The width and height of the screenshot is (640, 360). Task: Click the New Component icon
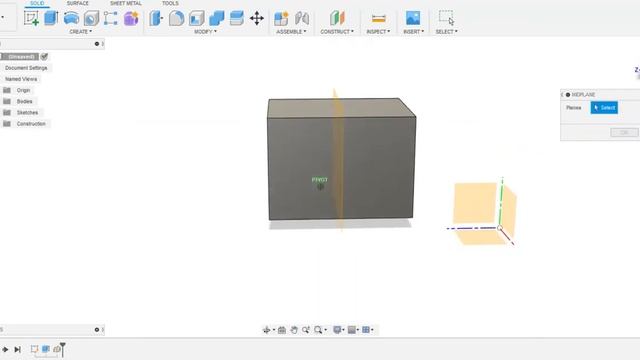(x=281, y=18)
